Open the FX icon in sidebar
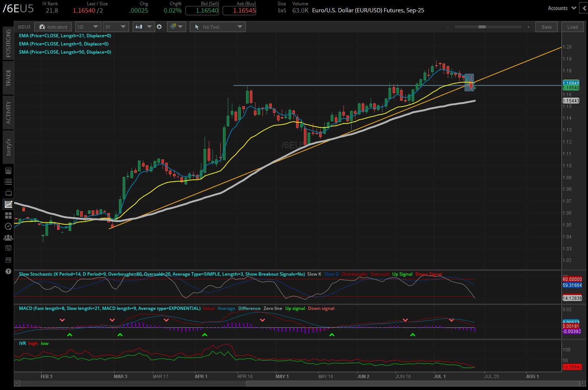The image size is (588, 390). [8, 260]
